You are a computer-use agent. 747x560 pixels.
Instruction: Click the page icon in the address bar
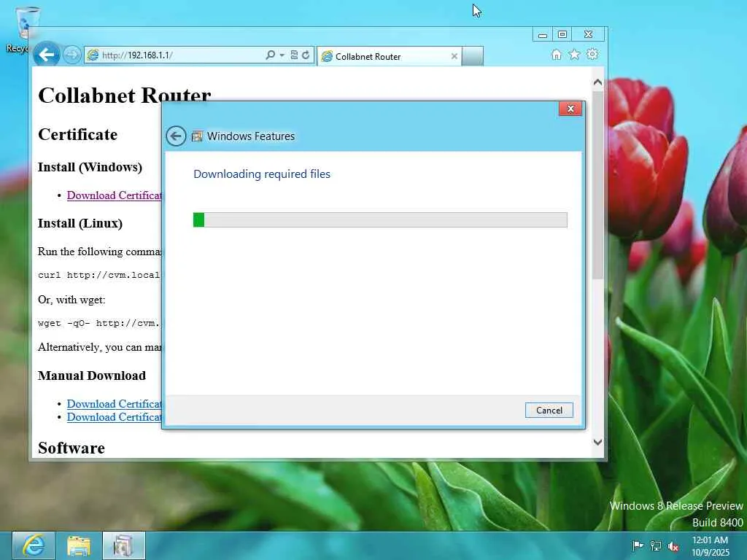[x=93, y=55]
